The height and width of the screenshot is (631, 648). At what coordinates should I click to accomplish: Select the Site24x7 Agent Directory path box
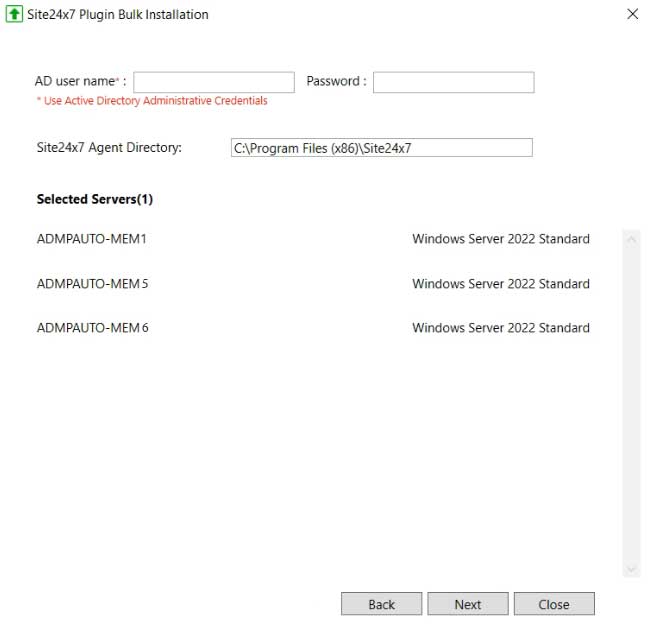coord(381,148)
